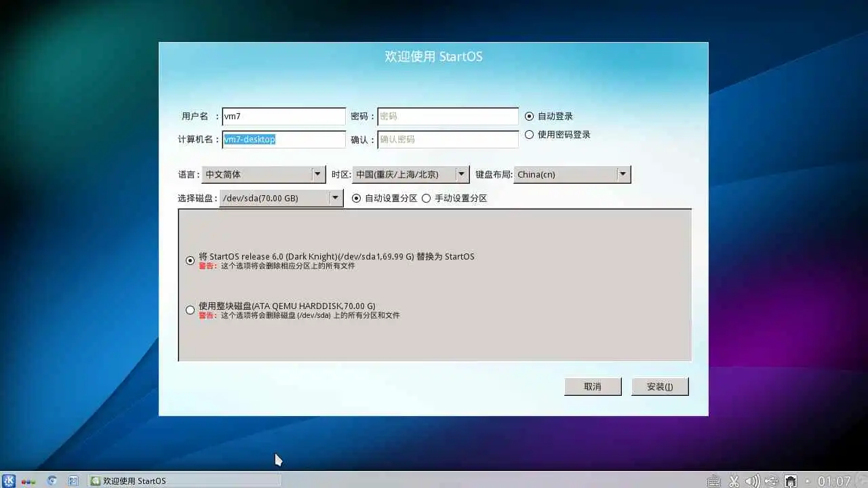The height and width of the screenshot is (488, 868).
Task: Choose 自动设置分区 partition option
Action: click(384, 198)
